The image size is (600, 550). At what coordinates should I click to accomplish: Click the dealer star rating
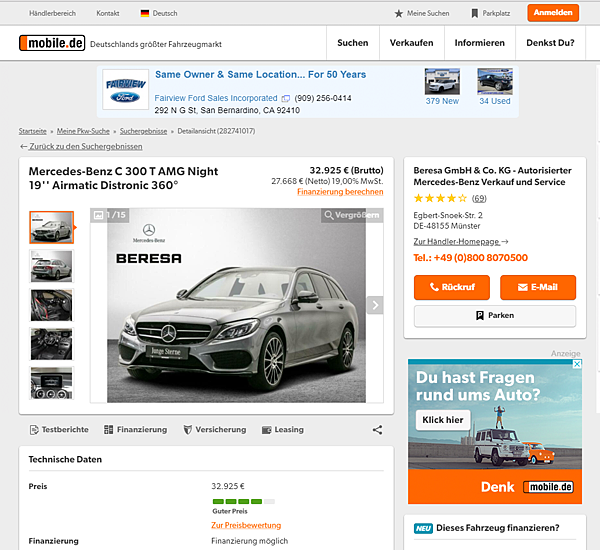(x=440, y=198)
